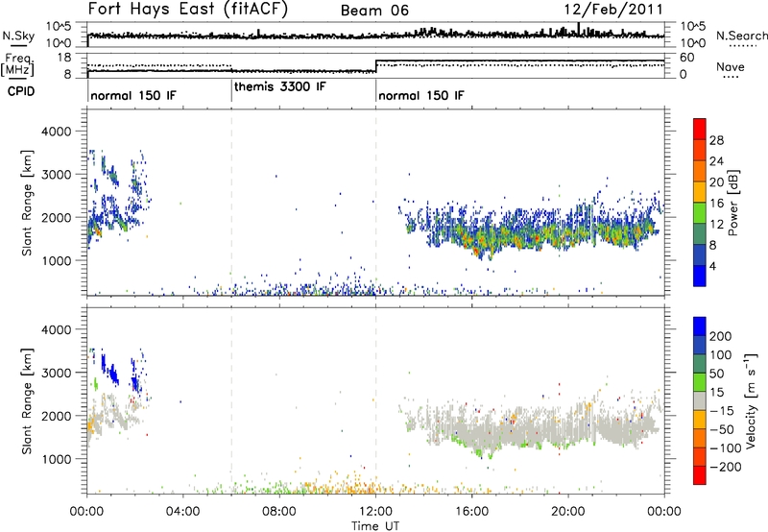This screenshot has height=532, width=768.
Task: Click the red bottom segment of Velocity colorbar
Action: (700, 475)
